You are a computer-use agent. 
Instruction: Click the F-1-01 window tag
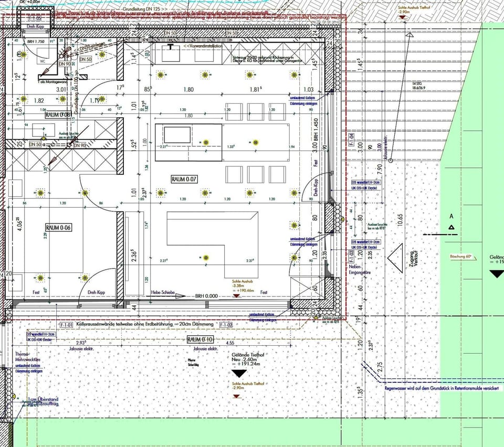click(x=67, y=325)
